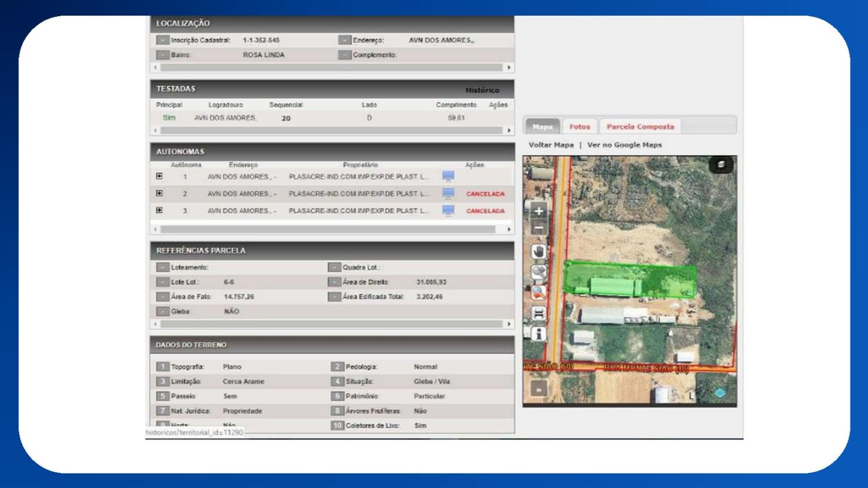This screenshot has width=868, height=488.
Task: Click minus box beside Área de Direito
Action: (x=334, y=282)
